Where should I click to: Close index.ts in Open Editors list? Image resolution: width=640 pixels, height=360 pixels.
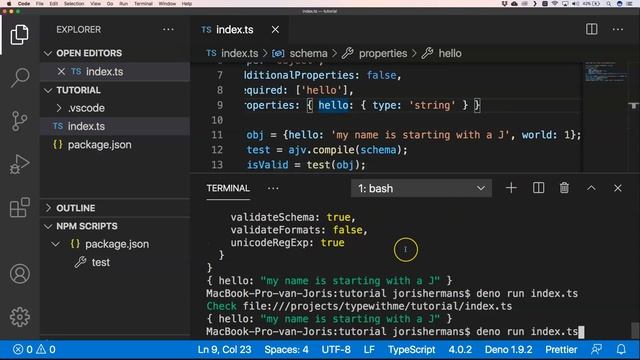click(61, 71)
